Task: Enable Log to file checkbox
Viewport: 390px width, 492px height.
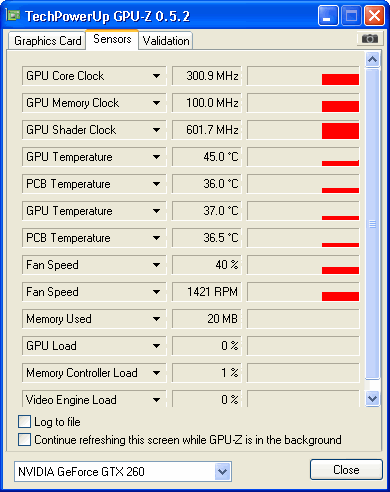Action: [24, 422]
